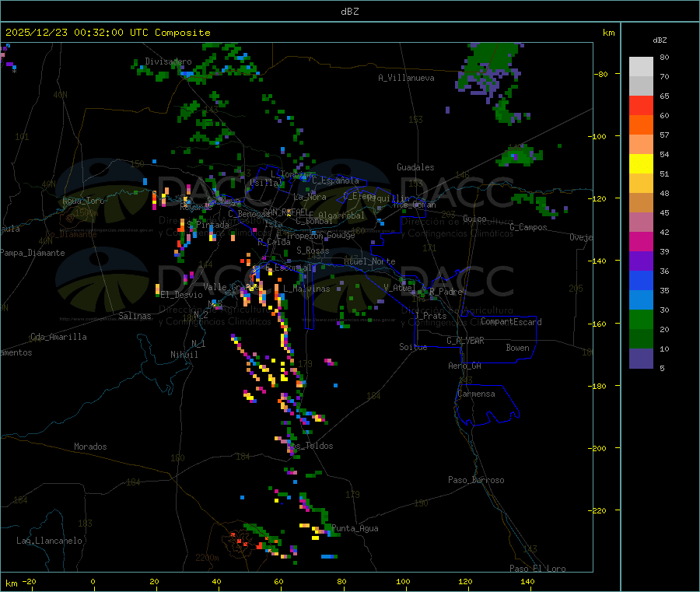Click the 2200m elevation contour label
This screenshot has width=700, height=592.
pos(207,558)
